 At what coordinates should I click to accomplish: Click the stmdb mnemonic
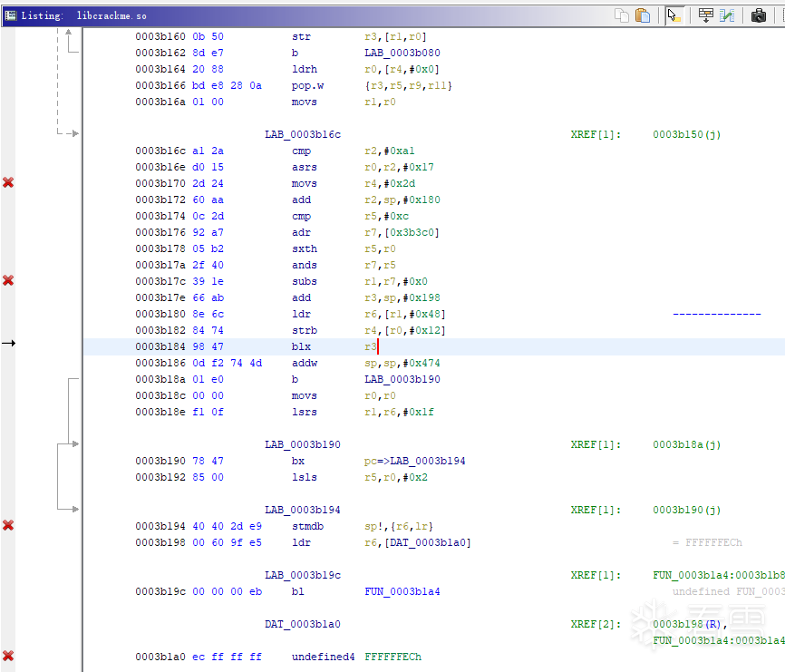click(x=307, y=526)
